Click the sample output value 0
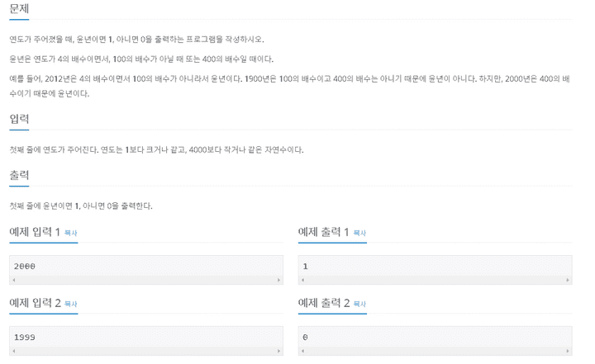595x364 pixels. coord(305,337)
